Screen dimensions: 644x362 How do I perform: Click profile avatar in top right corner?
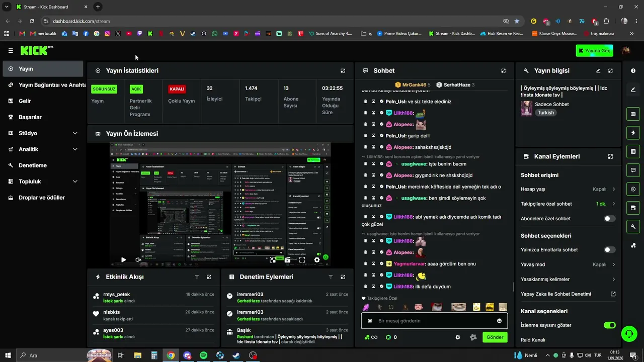(626, 50)
